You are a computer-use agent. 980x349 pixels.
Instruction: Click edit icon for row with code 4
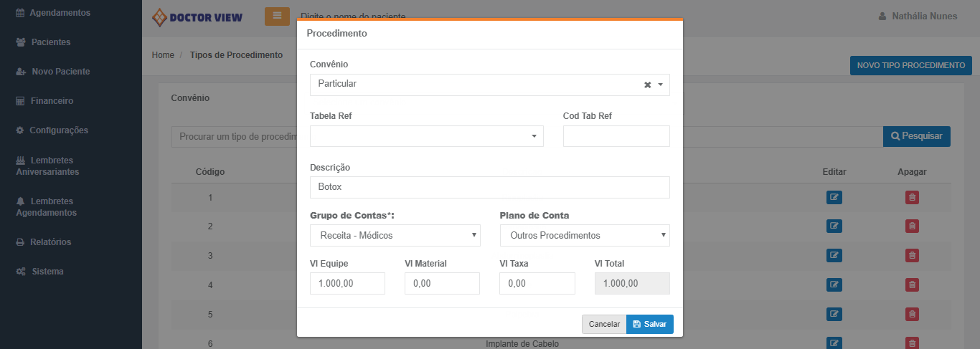834,285
